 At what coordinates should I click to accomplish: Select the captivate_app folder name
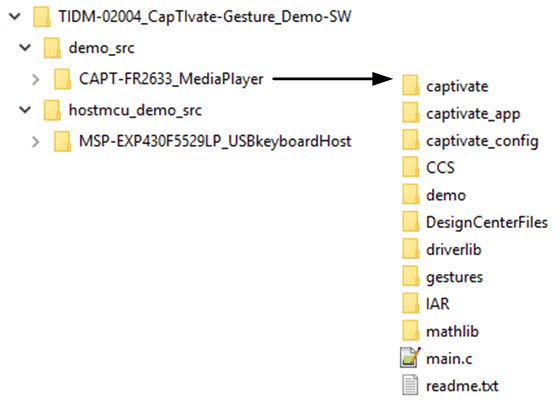(x=473, y=114)
